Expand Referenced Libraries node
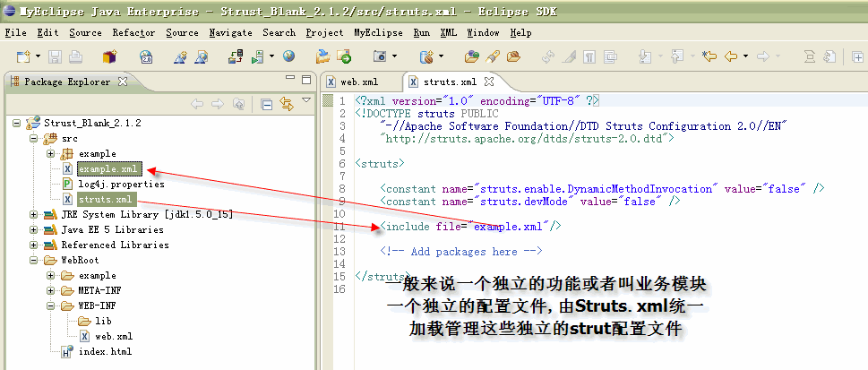Screen dimensions: 868x370 pyautogui.click(x=33, y=245)
